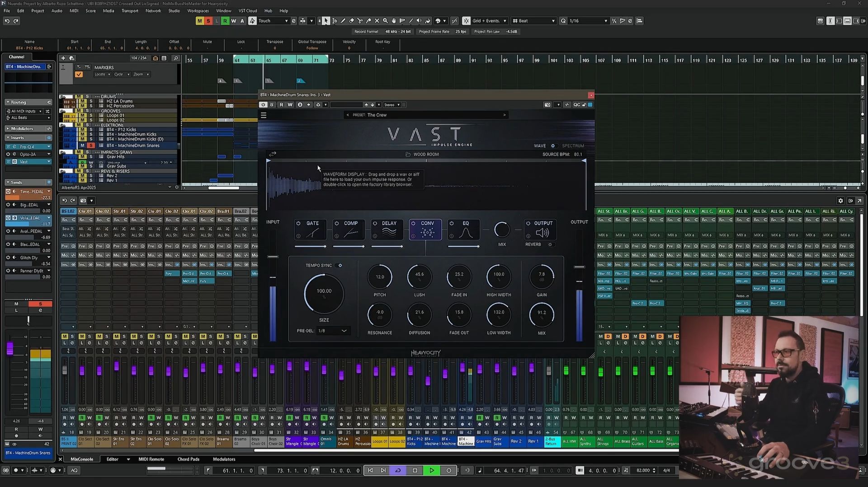868x487 pixels.
Task: Open the Transport menu
Action: [130, 10]
